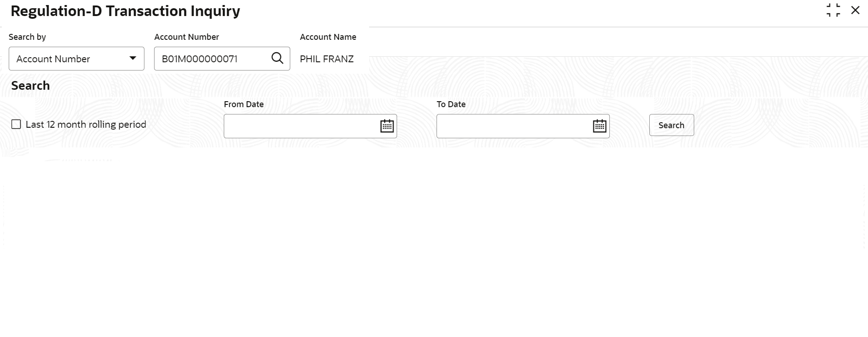Click the Search button

click(x=671, y=125)
